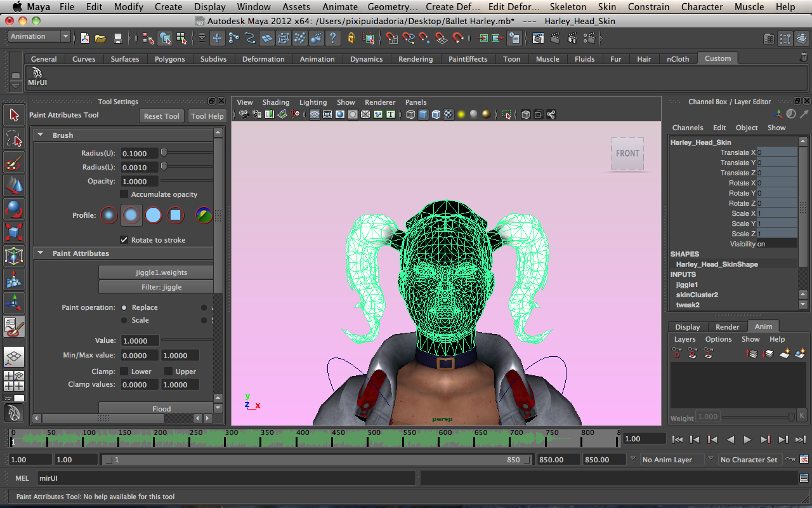812x508 pixels.
Task: Turn on use all lights yellow bulb icon
Action: pyautogui.click(x=461, y=114)
